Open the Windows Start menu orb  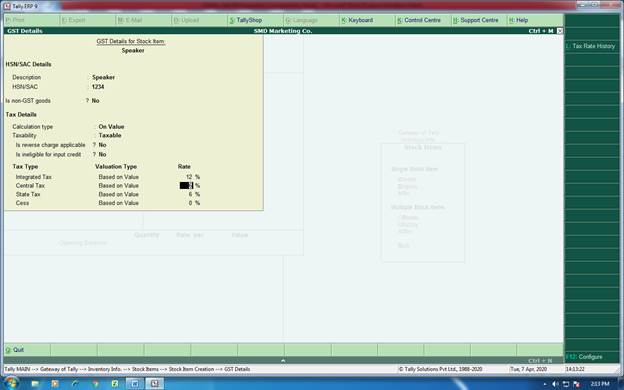[11, 384]
